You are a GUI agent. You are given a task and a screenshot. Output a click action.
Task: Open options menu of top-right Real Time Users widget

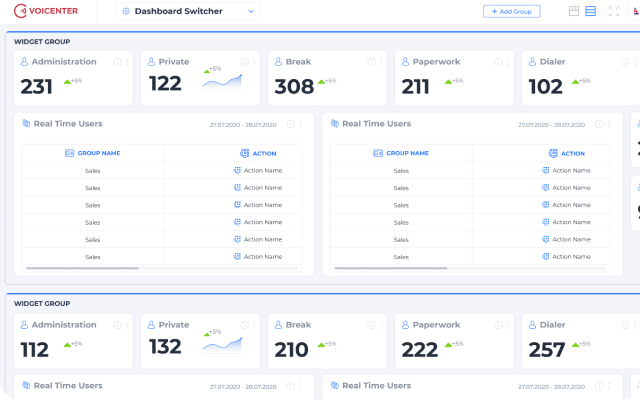coord(609,124)
